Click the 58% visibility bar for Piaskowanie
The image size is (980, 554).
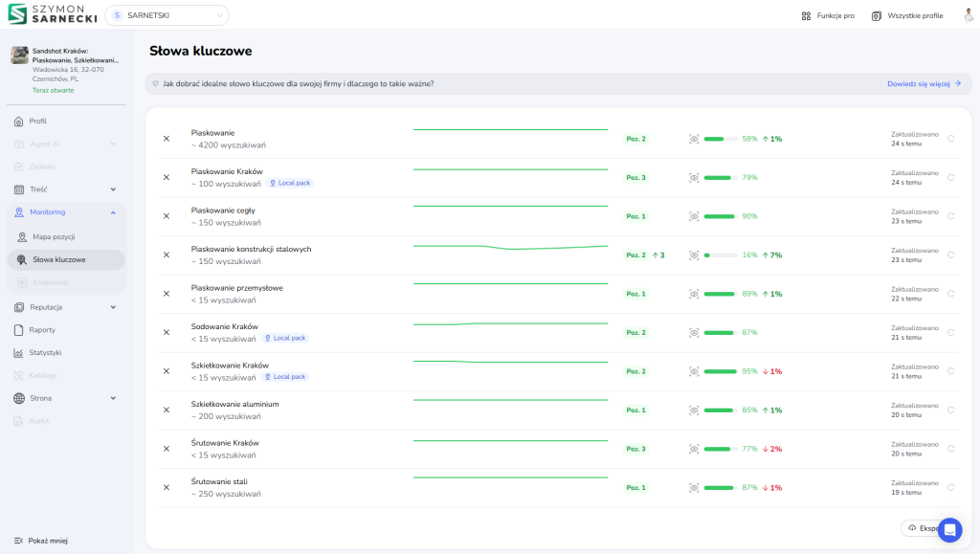point(721,139)
